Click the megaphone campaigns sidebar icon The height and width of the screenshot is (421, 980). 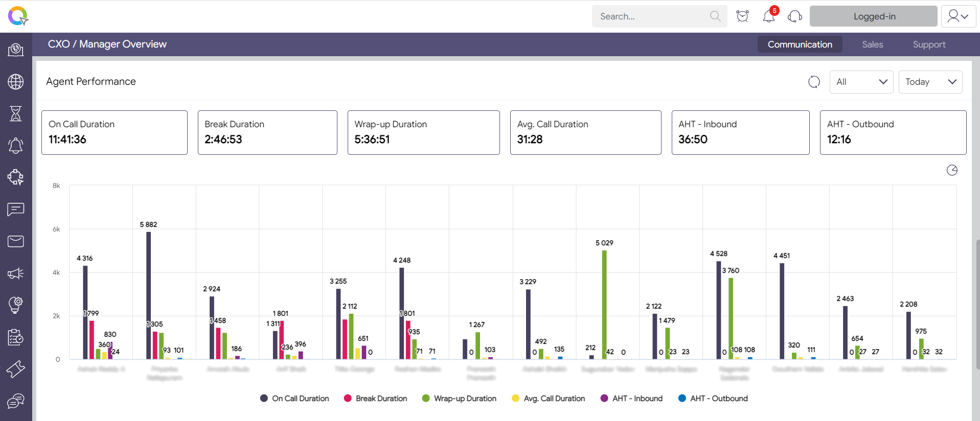16,273
